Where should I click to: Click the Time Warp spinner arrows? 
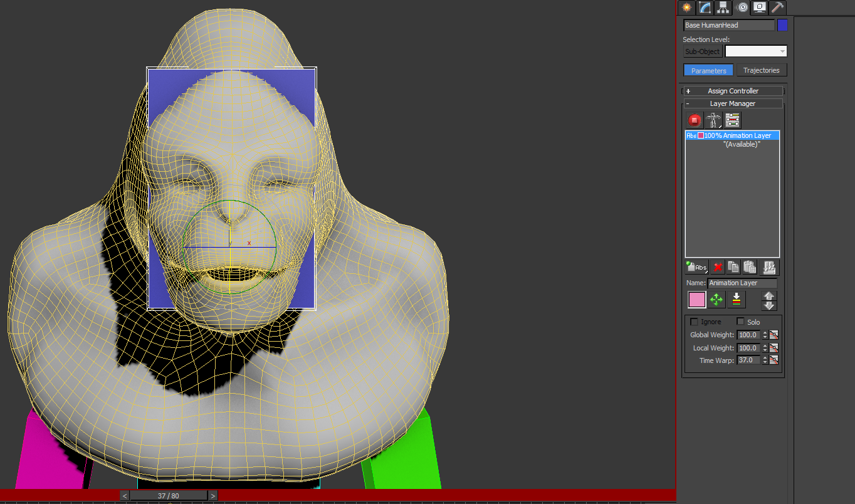pyautogui.click(x=765, y=360)
